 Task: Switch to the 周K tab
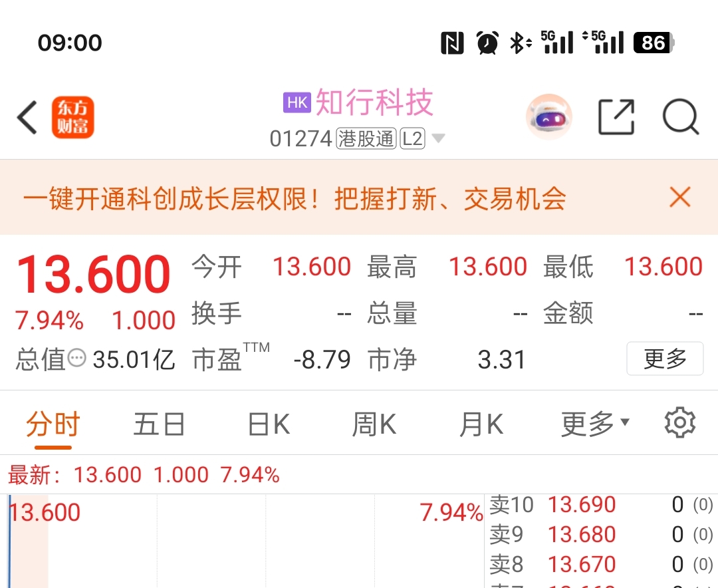coord(374,424)
